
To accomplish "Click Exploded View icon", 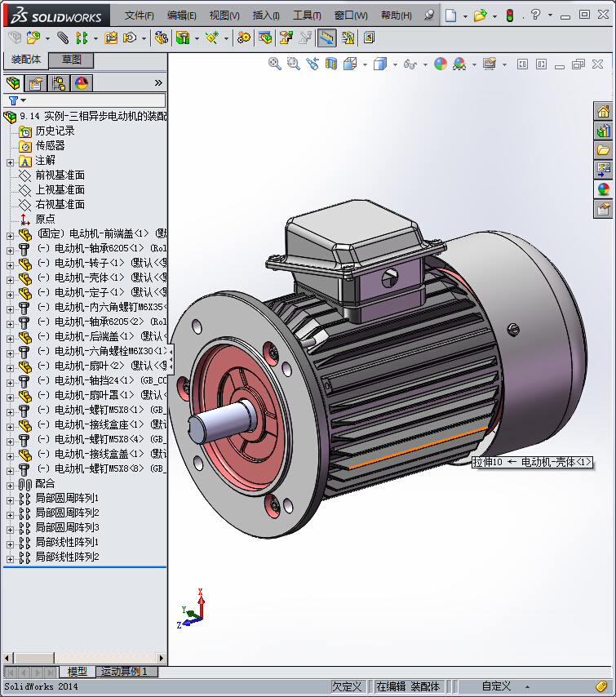I will coord(286,38).
